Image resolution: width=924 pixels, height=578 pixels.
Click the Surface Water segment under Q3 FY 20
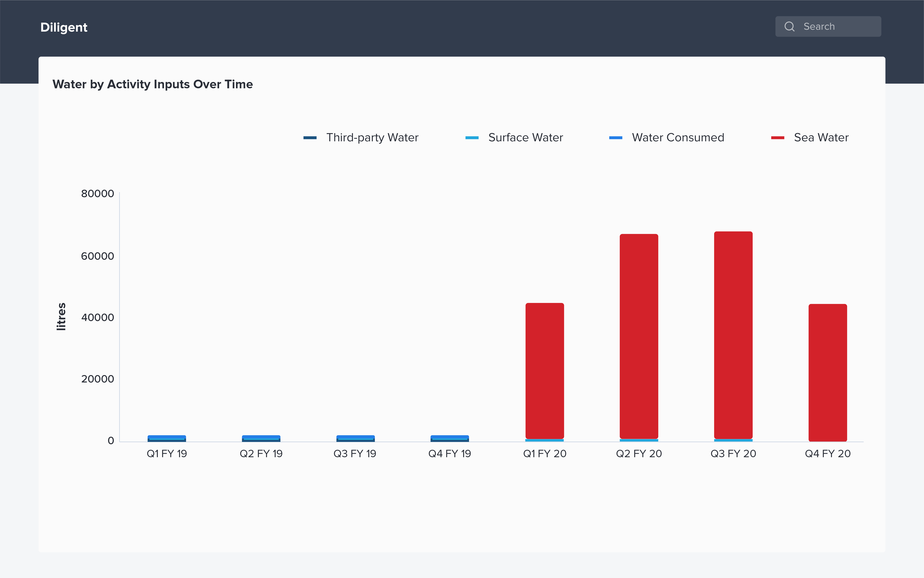(733, 440)
